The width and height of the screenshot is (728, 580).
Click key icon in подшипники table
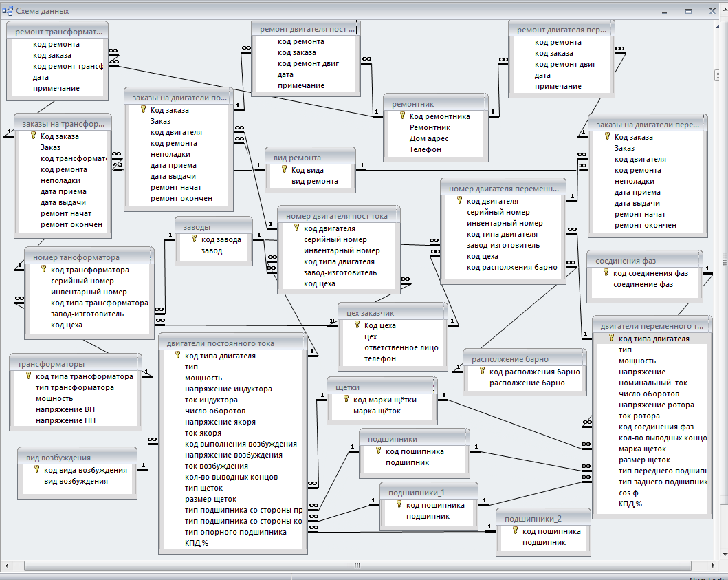pyautogui.click(x=378, y=451)
